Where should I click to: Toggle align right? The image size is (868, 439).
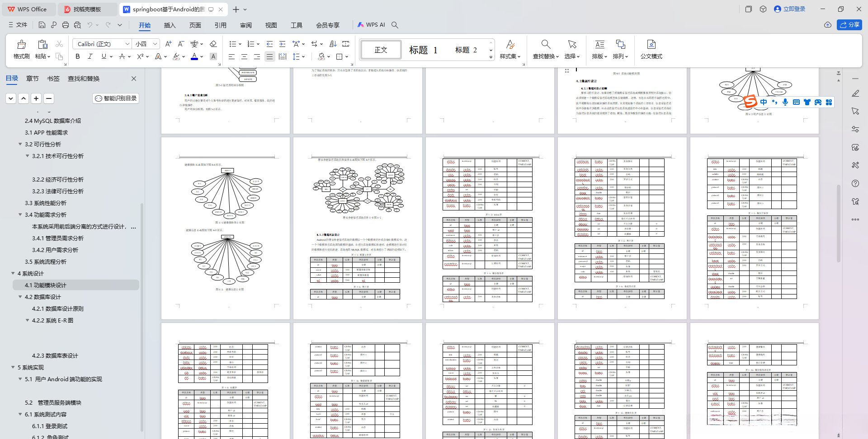point(257,56)
